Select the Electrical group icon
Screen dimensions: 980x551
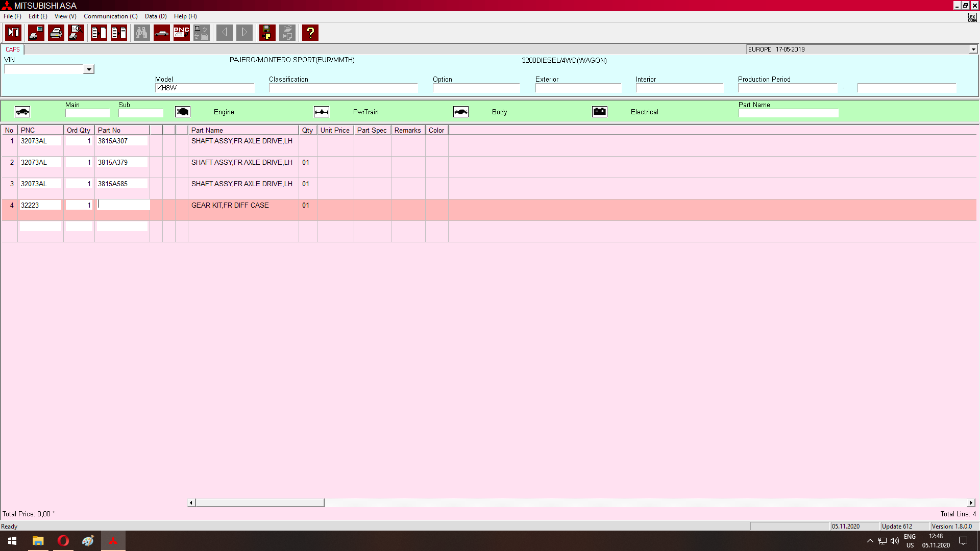point(600,112)
